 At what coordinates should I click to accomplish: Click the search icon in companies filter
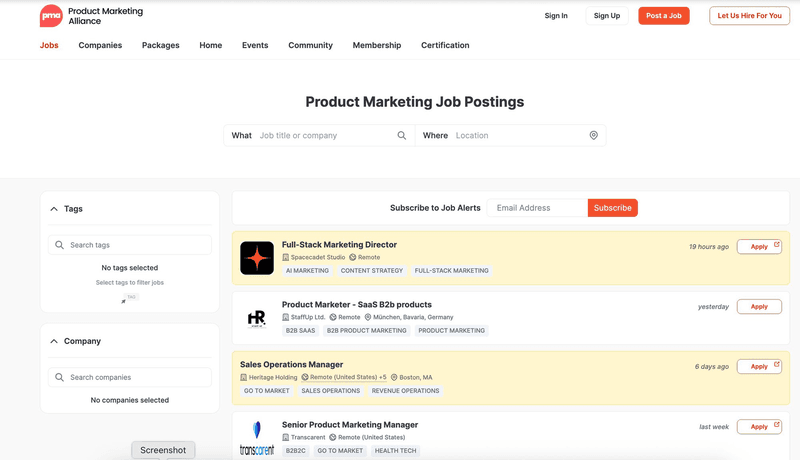(60, 377)
